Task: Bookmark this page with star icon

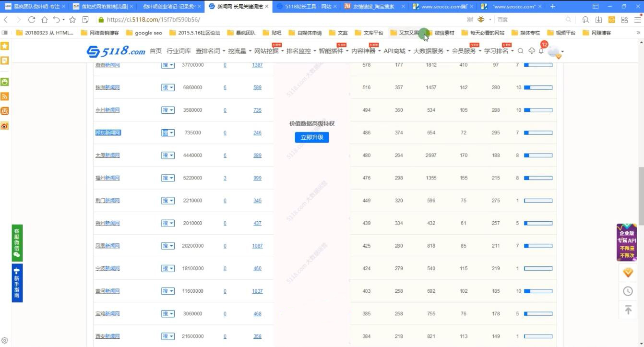Action: pos(72,20)
